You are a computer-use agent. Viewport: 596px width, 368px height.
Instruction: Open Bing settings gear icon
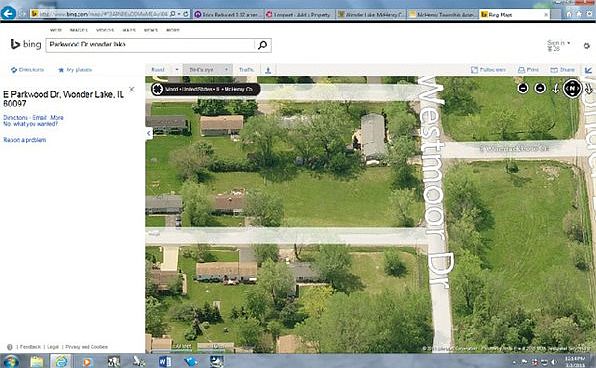586,46
